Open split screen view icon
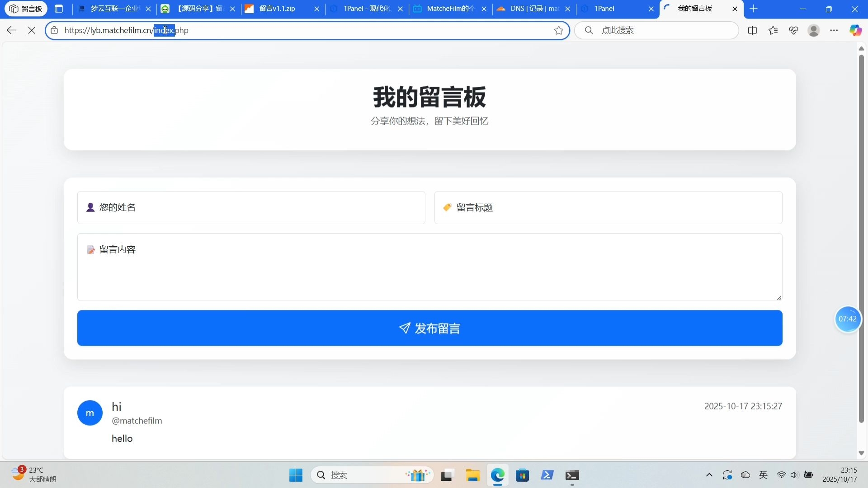Viewport: 868px width, 488px height. point(752,30)
